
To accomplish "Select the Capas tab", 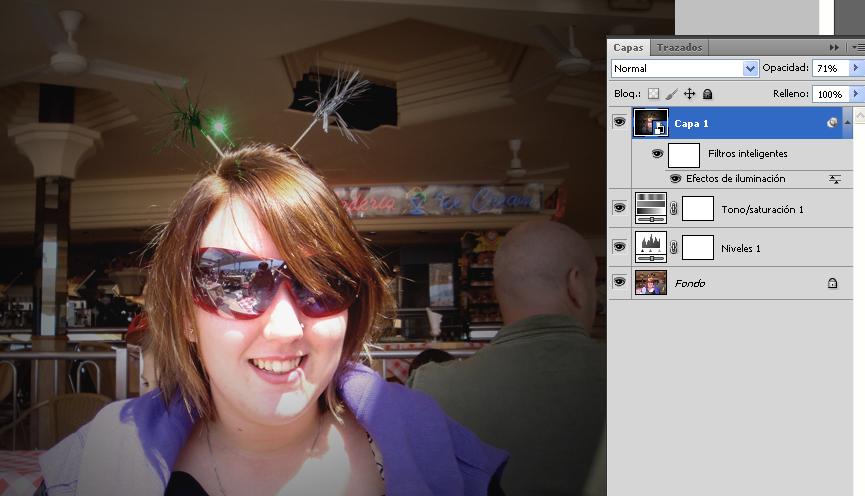I will point(629,47).
